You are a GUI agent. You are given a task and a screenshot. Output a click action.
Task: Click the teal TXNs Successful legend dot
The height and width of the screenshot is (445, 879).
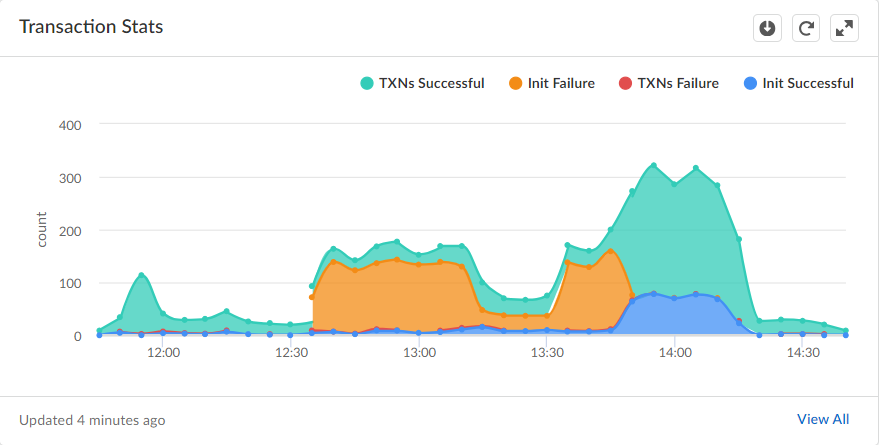tap(367, 83)
